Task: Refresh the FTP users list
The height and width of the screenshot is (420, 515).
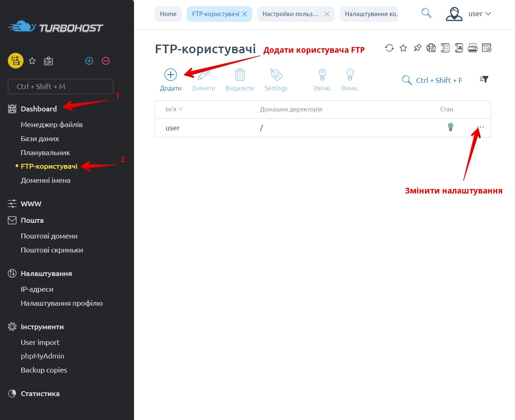Action: click(x=389, y=48)
